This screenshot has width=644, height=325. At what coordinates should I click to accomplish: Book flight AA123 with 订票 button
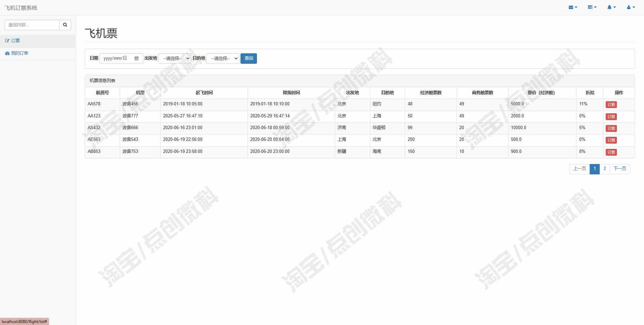(x=611, y=117)
